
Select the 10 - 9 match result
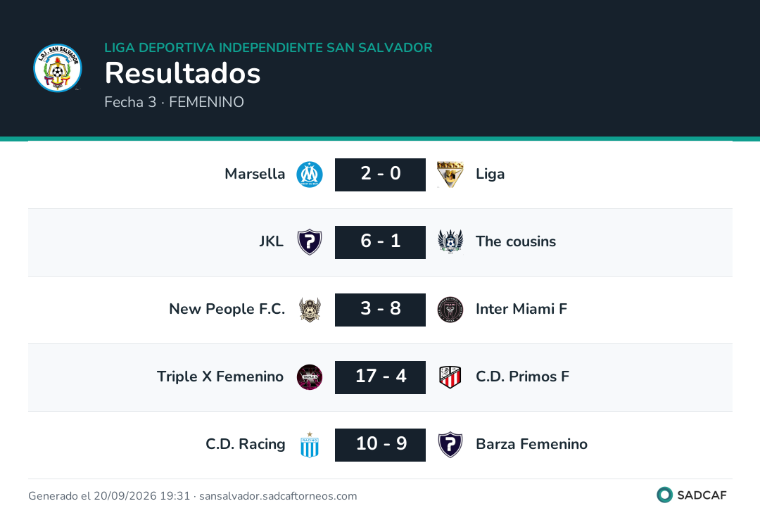[x=381, y=445]
